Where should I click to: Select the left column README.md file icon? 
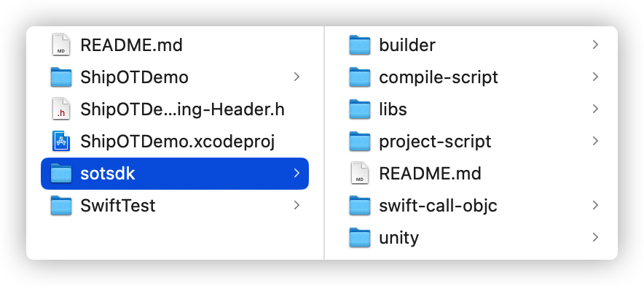click(61, 45)
